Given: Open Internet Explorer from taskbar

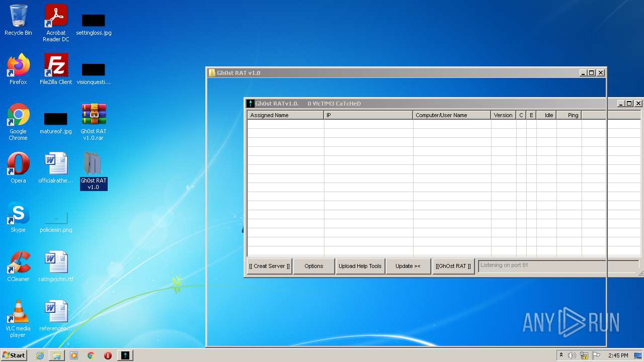Looking at the screenshot, I should click(x=40, y=355).
